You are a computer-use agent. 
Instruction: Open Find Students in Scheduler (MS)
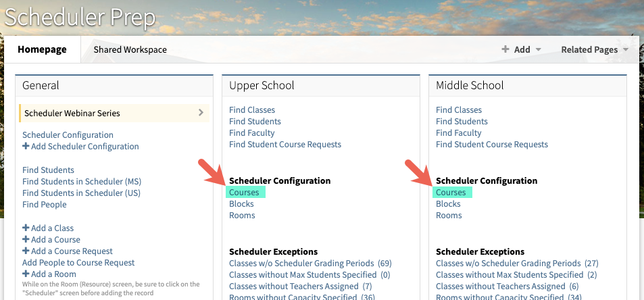[x=82, y=182]
